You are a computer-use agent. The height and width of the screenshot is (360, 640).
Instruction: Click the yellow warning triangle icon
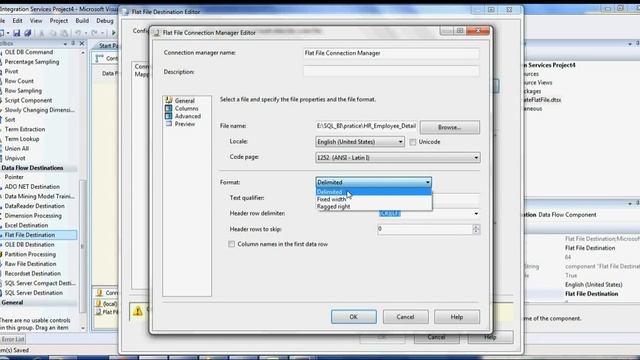[x=138, y=311]
